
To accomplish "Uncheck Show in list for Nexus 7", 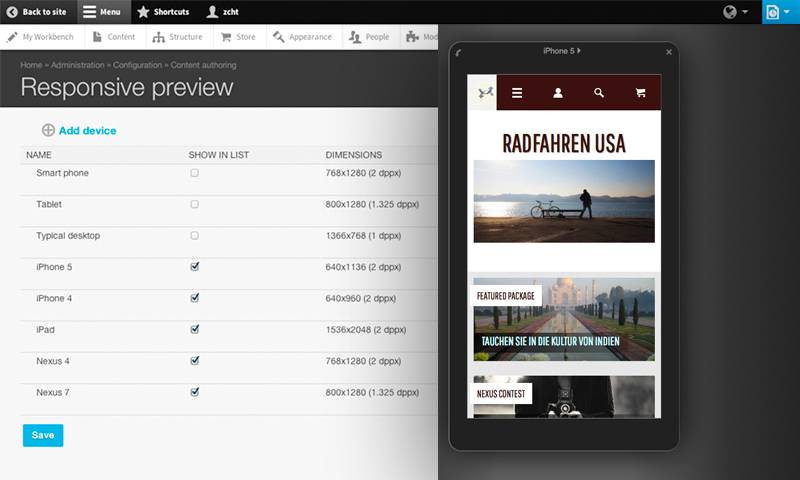I will click(x=194, y=392).
